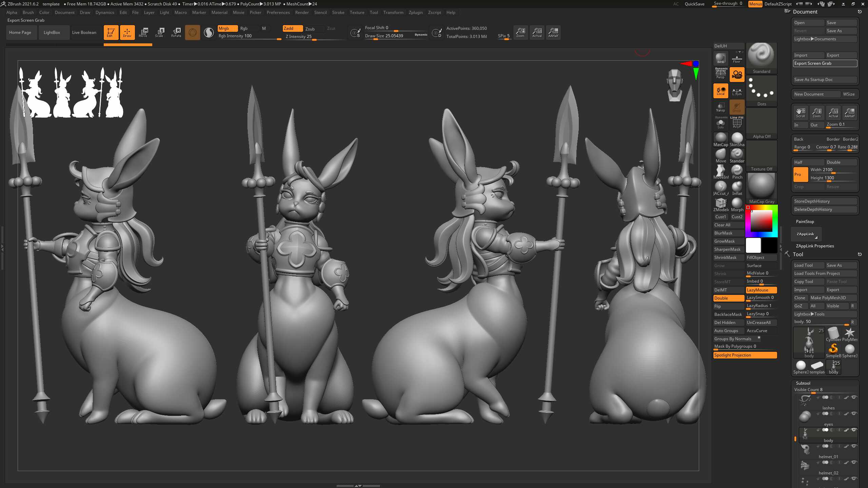Hide the helmet_01 subtool eye
Screen dimensions: 868x488
[x=854, y=446]
